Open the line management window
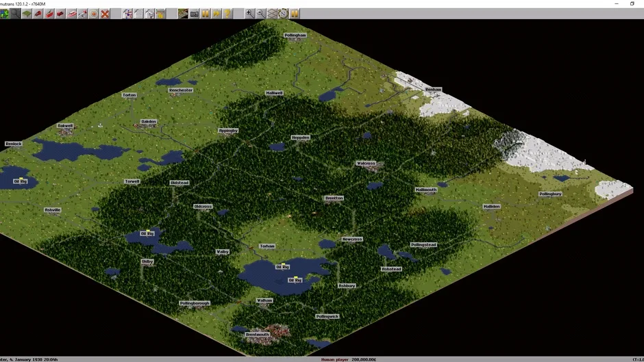This screenshot has height=362, width=644. 127,14
